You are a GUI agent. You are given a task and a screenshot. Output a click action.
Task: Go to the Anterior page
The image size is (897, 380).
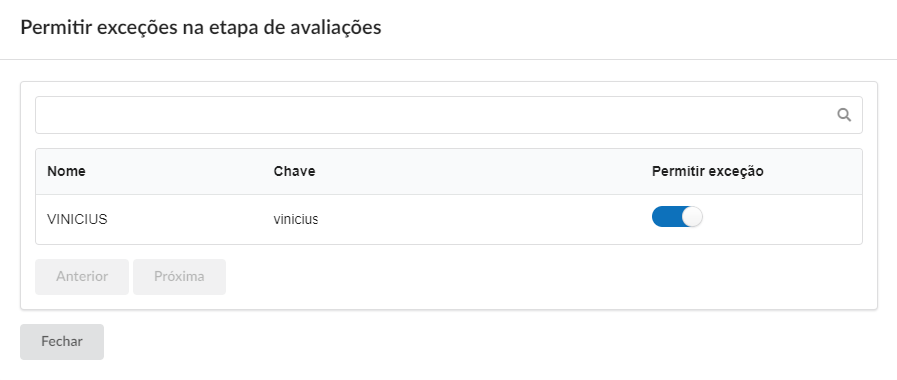[x=82, y=277]
